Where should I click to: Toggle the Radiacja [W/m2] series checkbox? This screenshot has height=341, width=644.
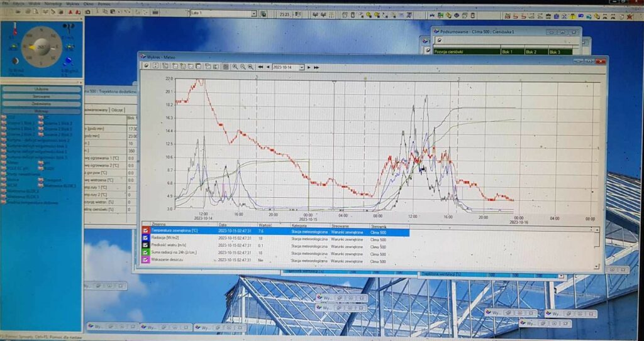[146, 239]
